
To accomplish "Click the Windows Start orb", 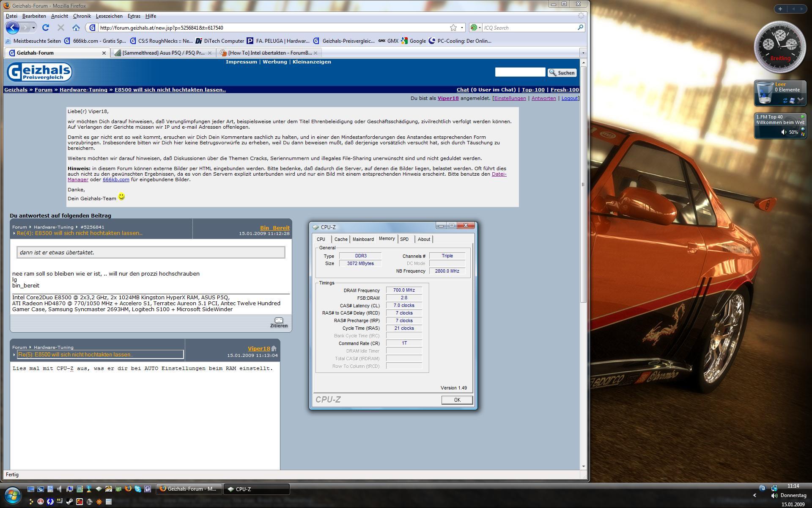I will click(x=12, y=495).
